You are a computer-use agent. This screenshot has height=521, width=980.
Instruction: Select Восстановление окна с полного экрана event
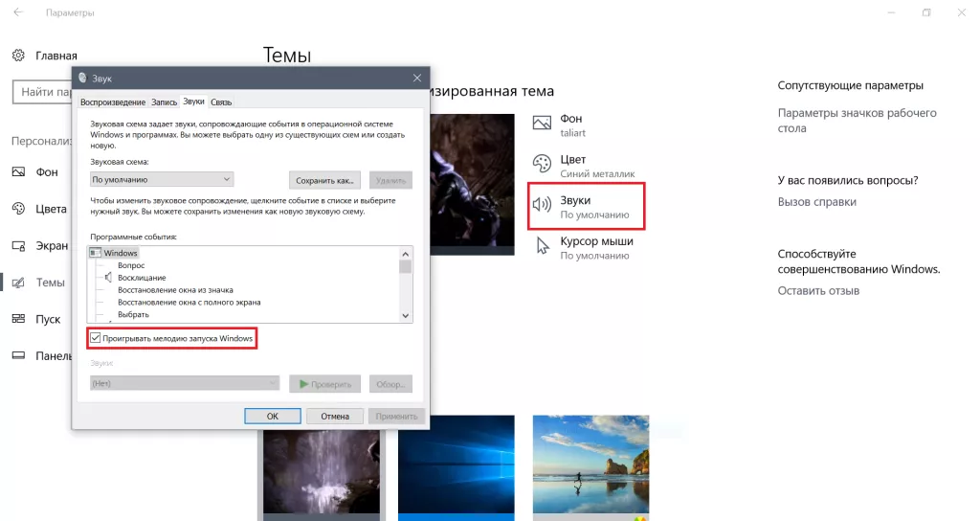(189, 302)
